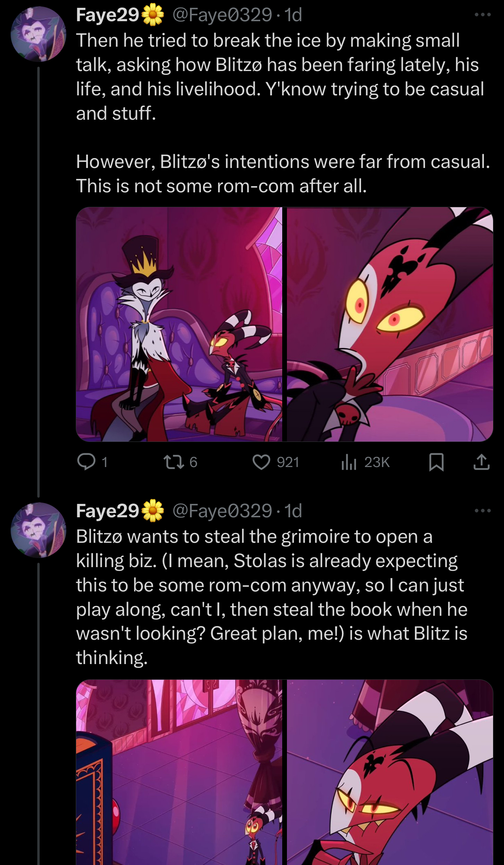View analytics icon showing 23K views
The height and width of the screenshot is (865, 504).
[349, 462]
